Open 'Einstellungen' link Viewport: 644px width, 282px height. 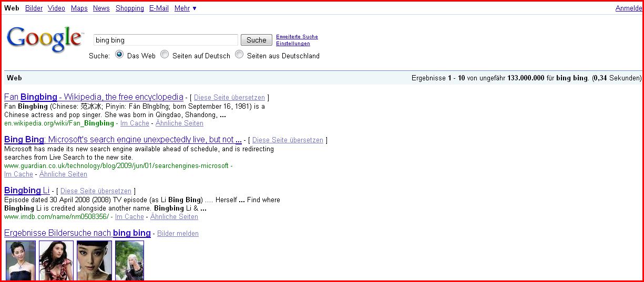[x=293, y=44]
